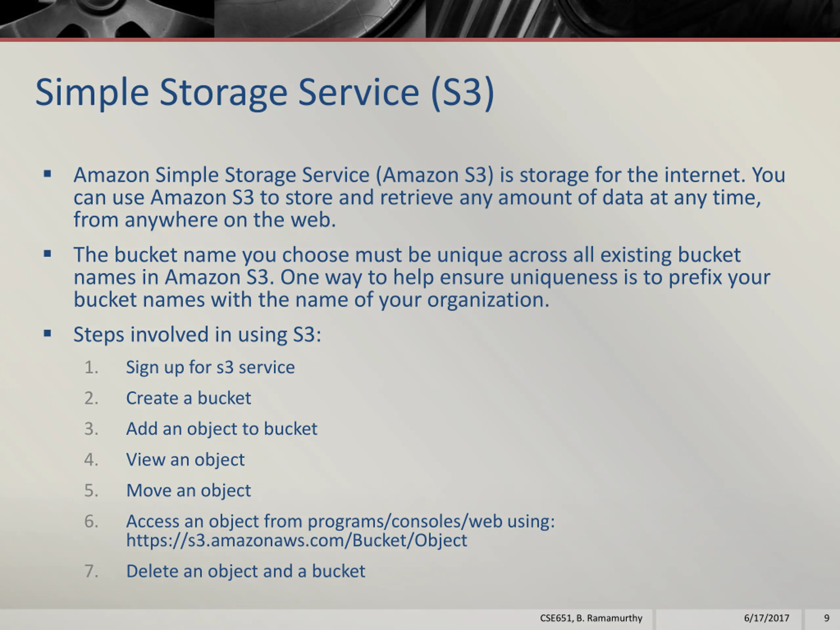This screenshot has height=630, width=840.
Task: Click the paragraph about Amazon S3 internet storage
Action: (x=429, y=197)
